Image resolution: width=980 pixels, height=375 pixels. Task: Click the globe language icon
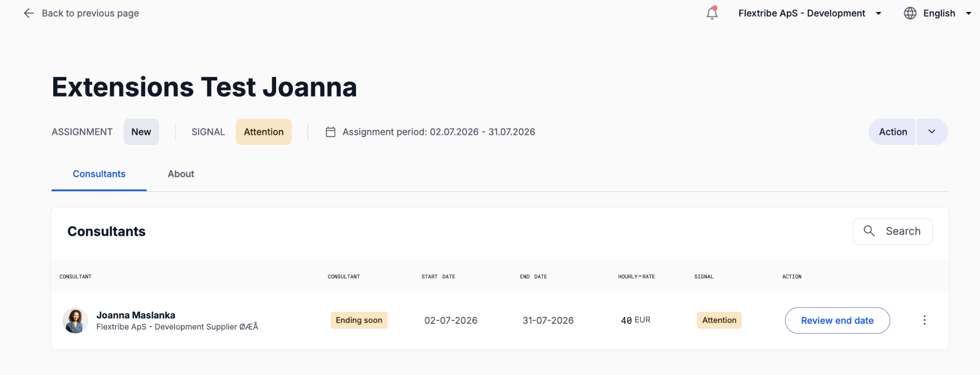point(910,13)
